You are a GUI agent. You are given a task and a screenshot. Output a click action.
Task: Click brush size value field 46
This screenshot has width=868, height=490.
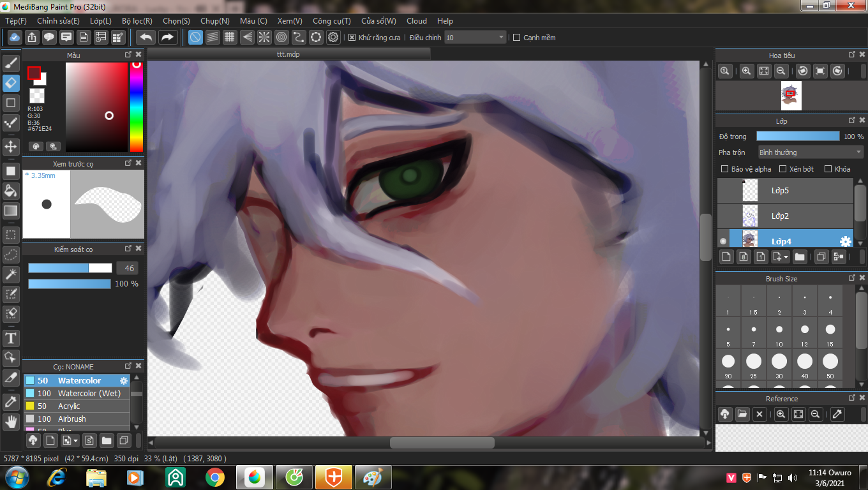(x=127, y=268)
